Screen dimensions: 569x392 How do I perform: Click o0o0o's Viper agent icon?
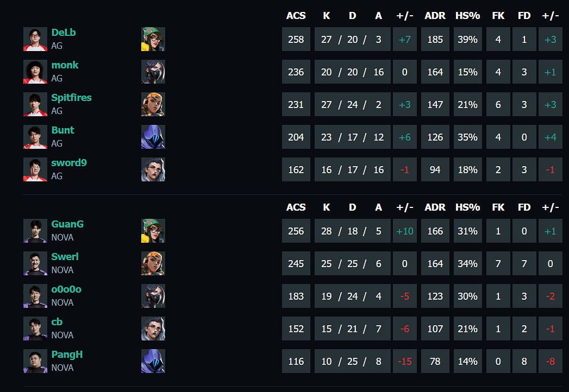click(x=153, y=296)
